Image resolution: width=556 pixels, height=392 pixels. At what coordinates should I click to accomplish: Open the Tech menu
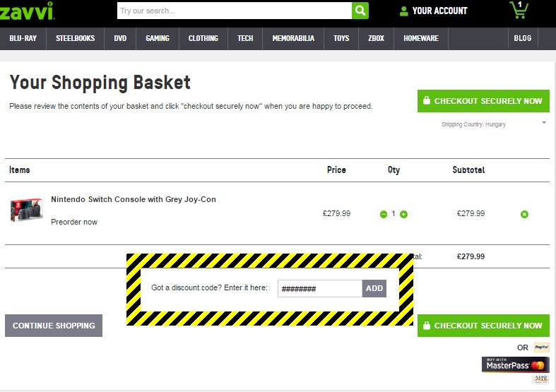(245, 38)
